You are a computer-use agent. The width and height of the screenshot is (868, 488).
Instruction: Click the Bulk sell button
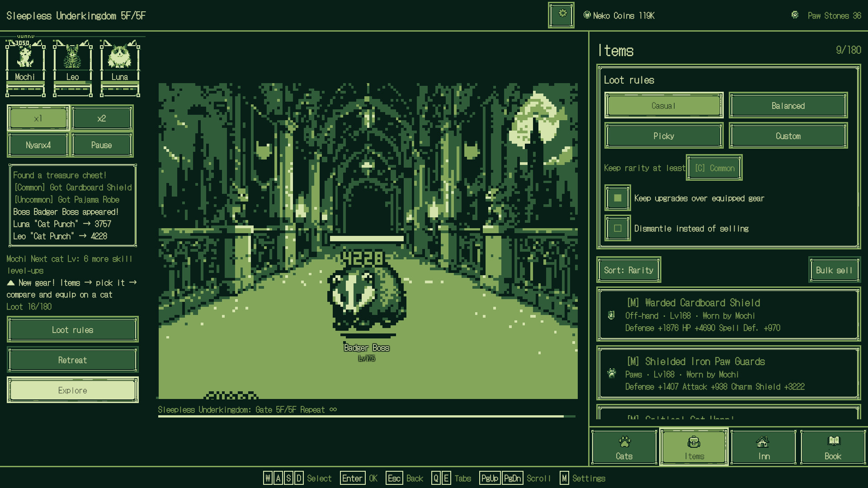[834, 270]
